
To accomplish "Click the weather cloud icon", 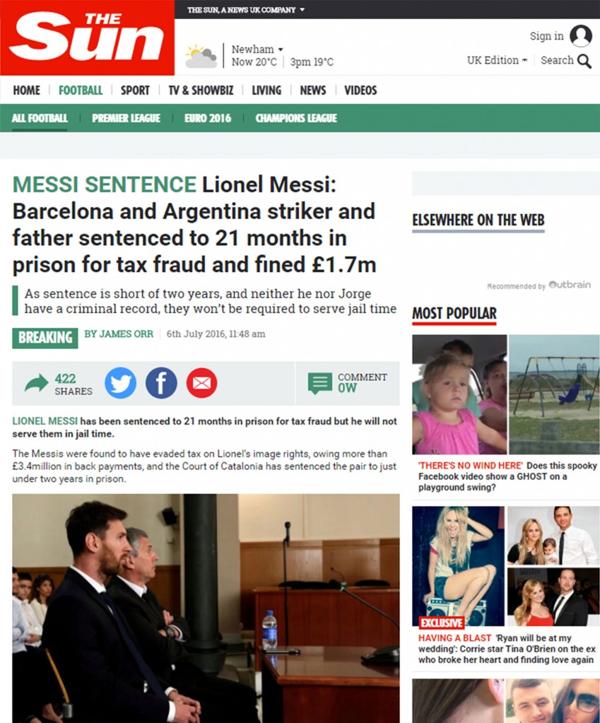I will coord(201,56).
